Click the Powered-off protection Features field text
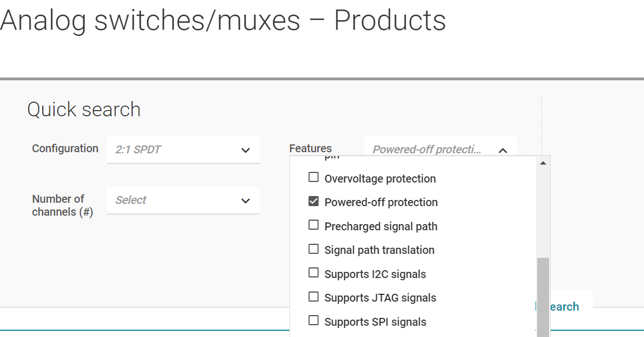Screen dimensions: 644x337 click(x=427, y=150)
